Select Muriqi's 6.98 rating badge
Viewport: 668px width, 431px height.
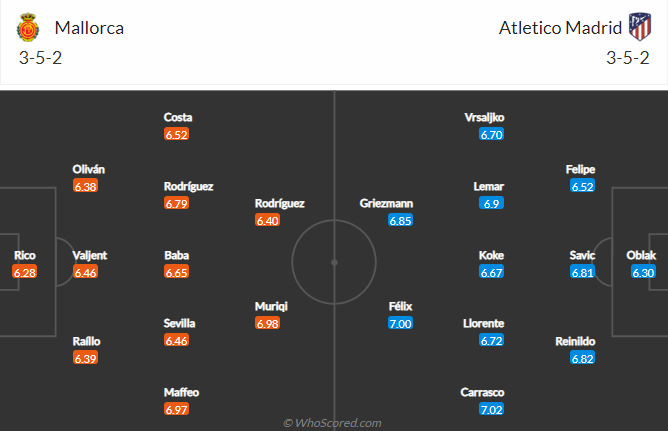click(x=268, y=323)
